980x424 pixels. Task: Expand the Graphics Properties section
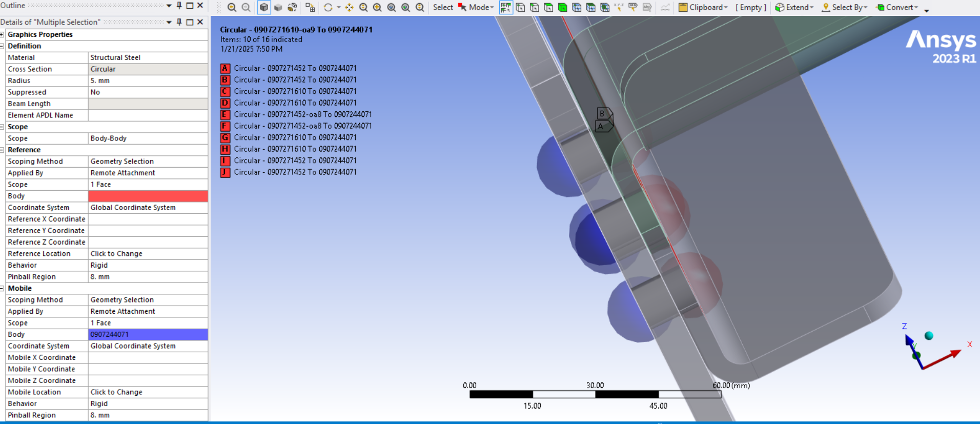tap(3, 34)
